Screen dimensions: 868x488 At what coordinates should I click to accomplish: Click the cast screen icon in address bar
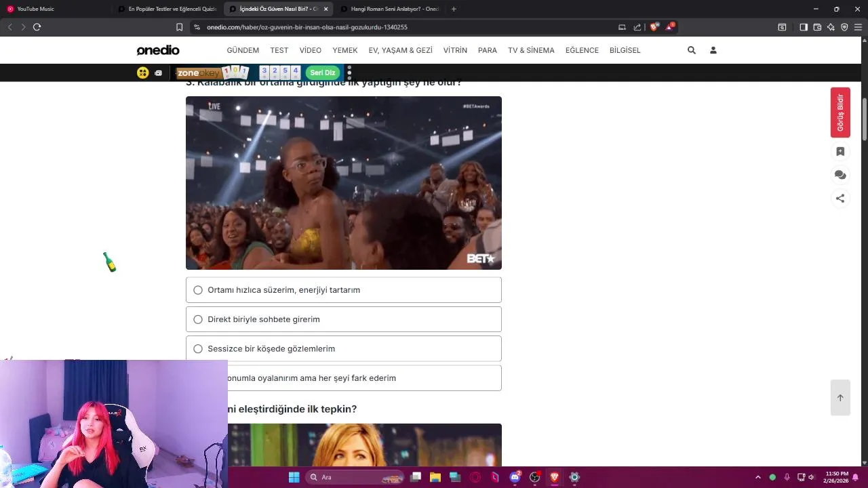[622, 27]
